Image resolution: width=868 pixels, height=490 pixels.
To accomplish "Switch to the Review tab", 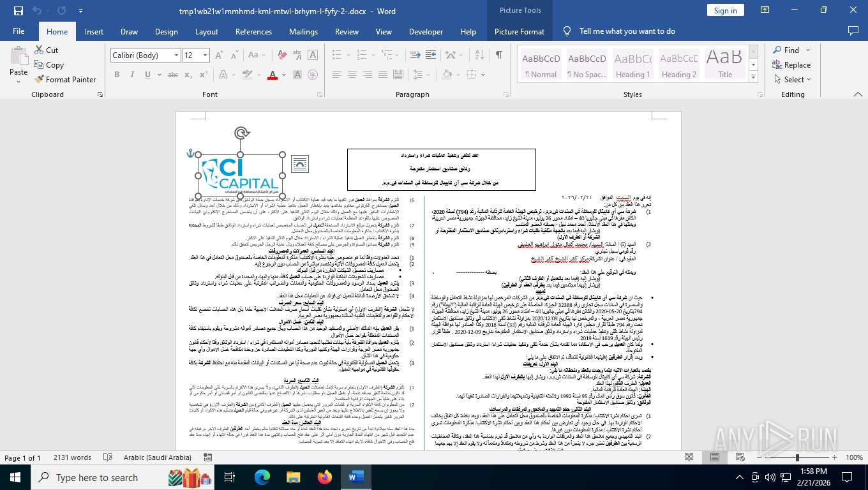I will [x=347, y=31].
